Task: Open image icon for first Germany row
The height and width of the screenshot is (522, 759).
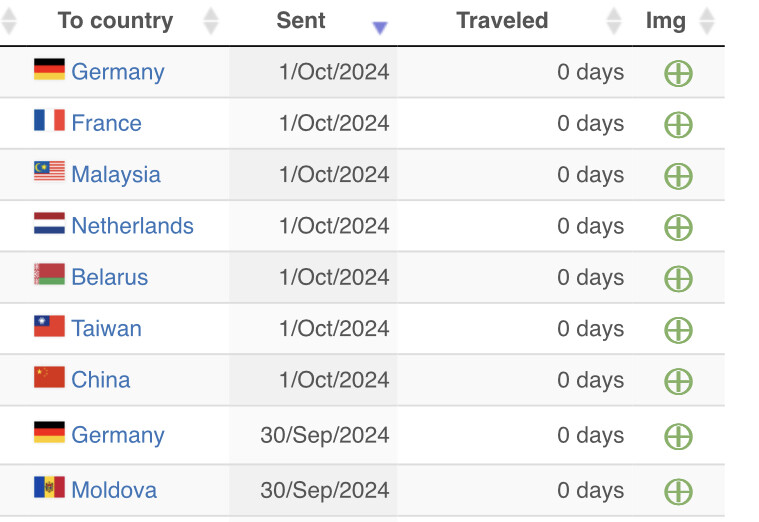Action: click(678, 73)
